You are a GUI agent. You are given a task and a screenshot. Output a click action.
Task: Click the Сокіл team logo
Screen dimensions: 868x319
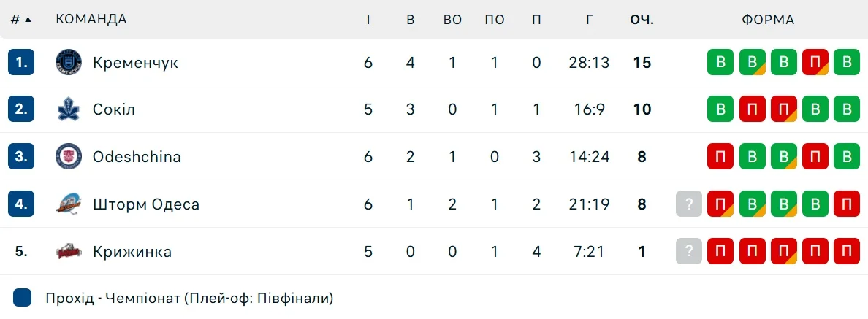coord(69,109)
